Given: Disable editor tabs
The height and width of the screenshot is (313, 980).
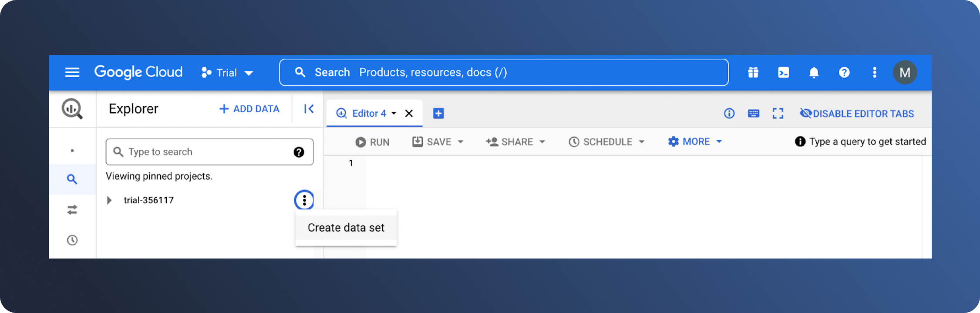Looking at the screenshot, I should (857, 114).
